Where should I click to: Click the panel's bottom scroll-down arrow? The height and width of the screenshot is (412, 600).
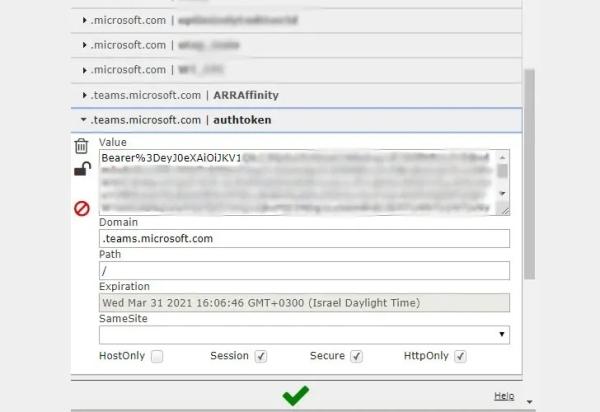(529, 399)
